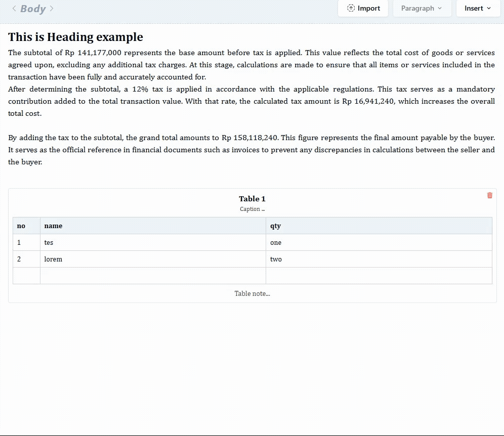The height and width of the screenshot is (436, 504).
Task: Click the Import button
Action: pyautogui.click(x=363, y=9)
